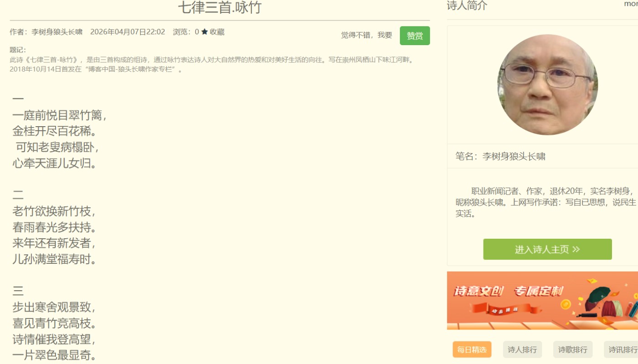Viewport: 638px width, 364px height.
Task: Click the pen name 笔名 row in sidebar
Action: tap(500, 157)
